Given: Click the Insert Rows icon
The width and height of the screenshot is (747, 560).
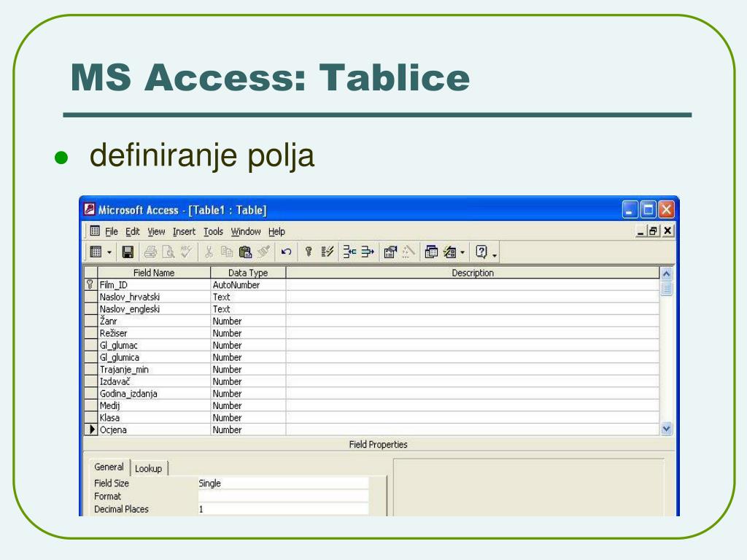Looking at the screenshot, I should click(x=349, y=252).
